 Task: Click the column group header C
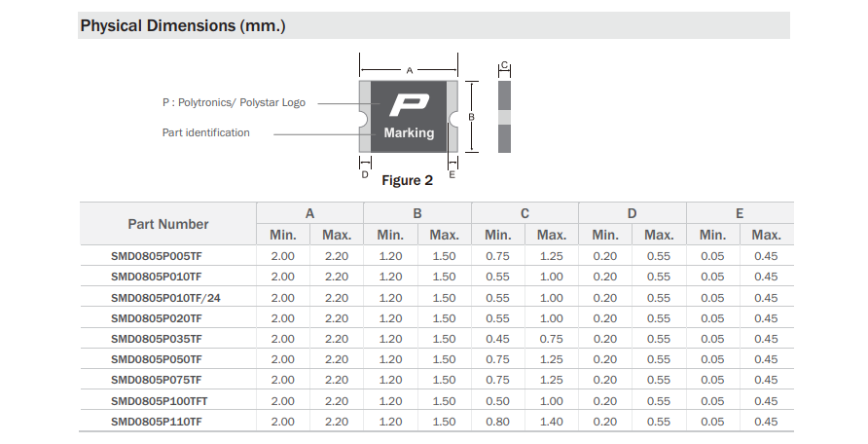pos(524,213)
